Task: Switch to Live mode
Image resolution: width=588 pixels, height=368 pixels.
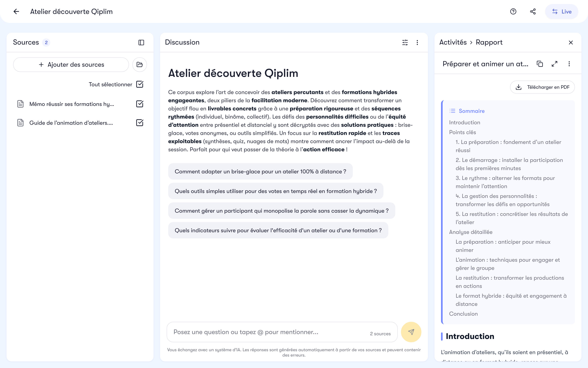Action: coord(561,11)
